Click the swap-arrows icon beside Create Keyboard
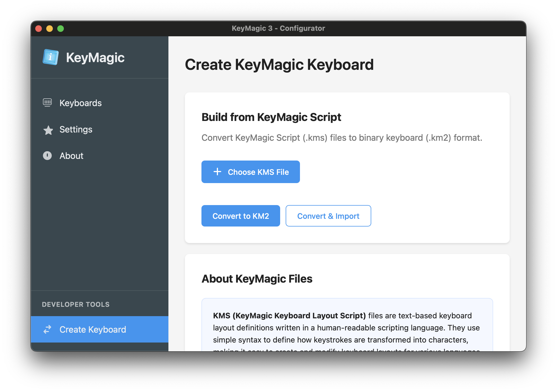Viewport: 557px width, 392px height. coord(48,329)
